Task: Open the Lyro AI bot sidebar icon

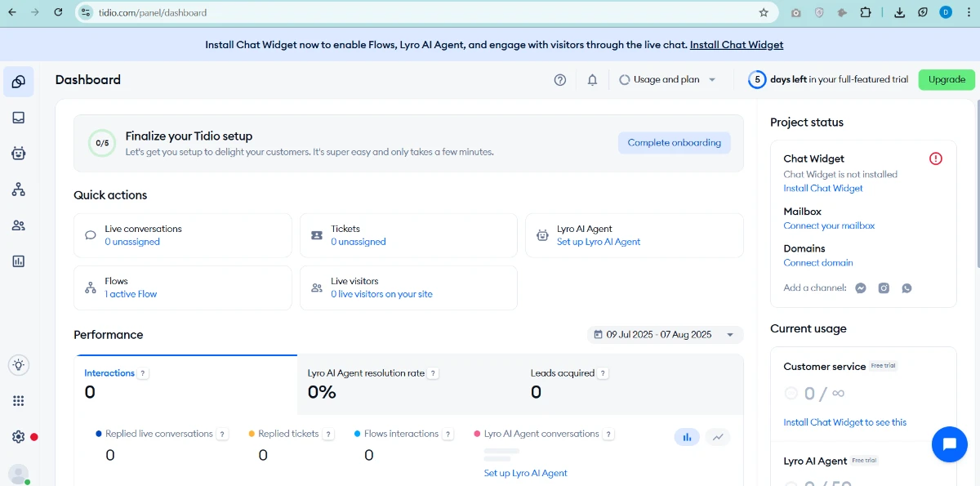Action: [x=19, y=154]
